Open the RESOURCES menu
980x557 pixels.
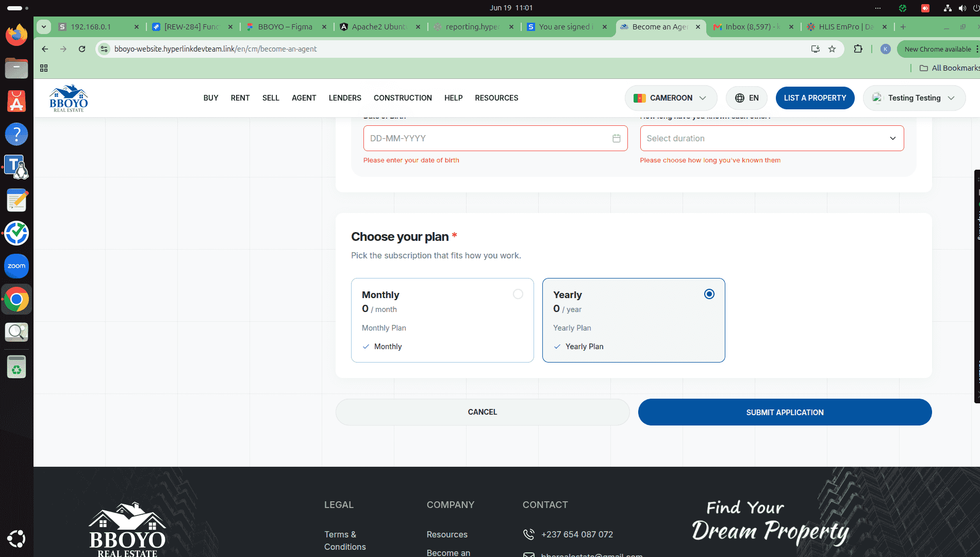(x=496, y=98)
